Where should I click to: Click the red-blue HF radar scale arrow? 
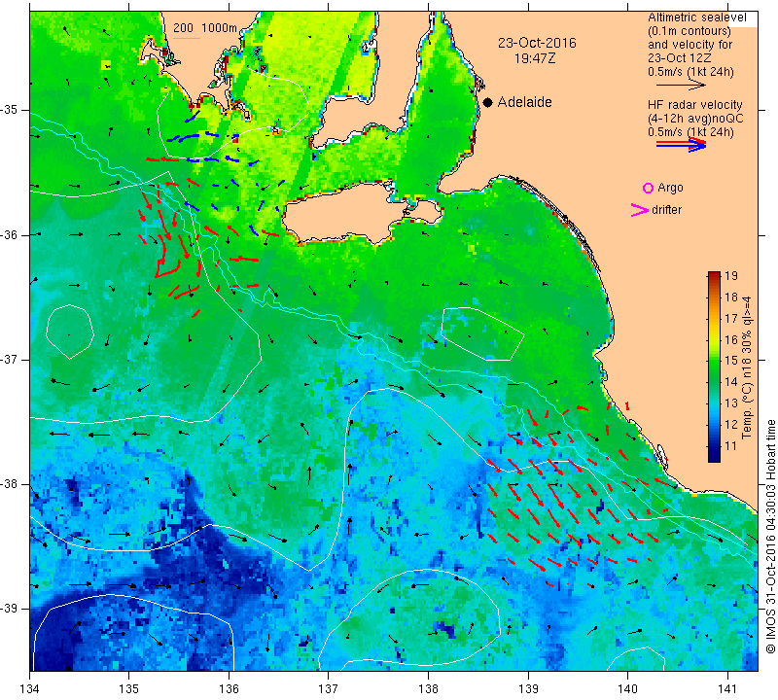(681, 144)
